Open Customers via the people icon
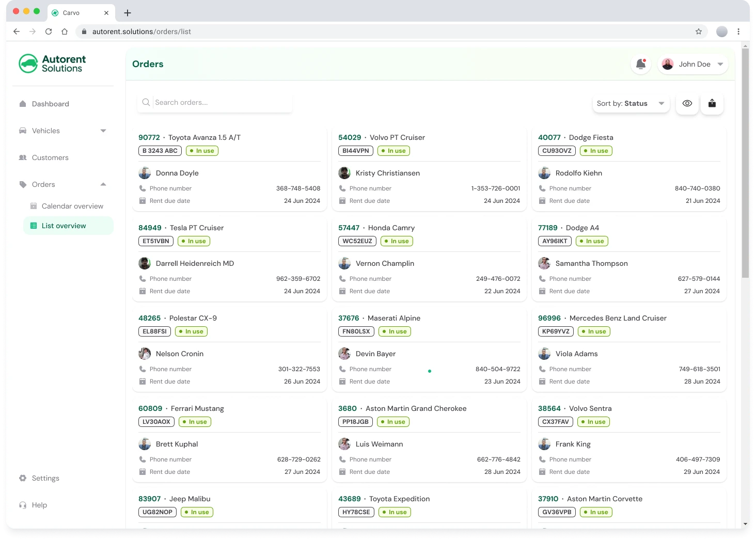756x541 pixels. (x=23, y=157)
